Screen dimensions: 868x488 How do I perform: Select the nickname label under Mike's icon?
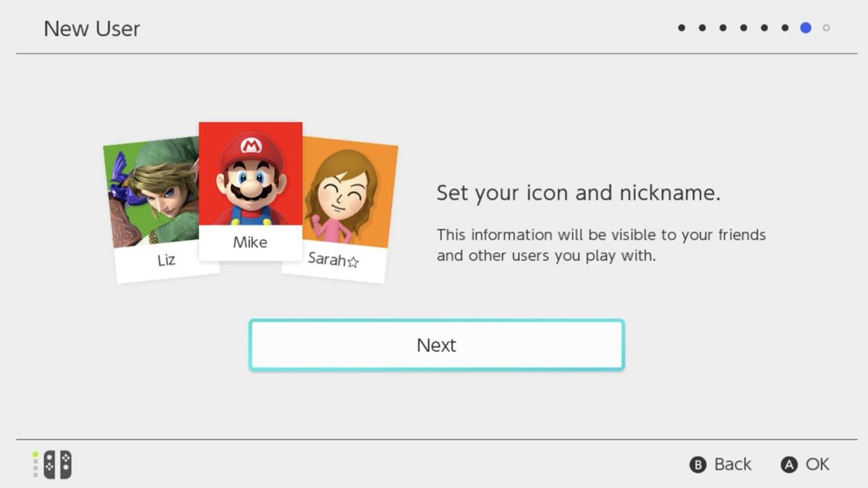pyautogui.click(x=250, y=242)
